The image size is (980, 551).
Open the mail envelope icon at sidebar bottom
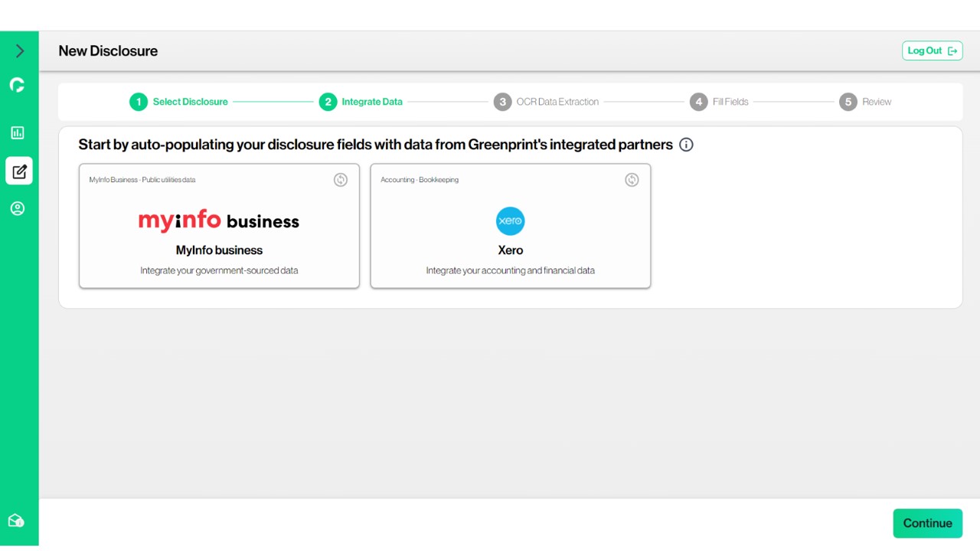(16, 520)
